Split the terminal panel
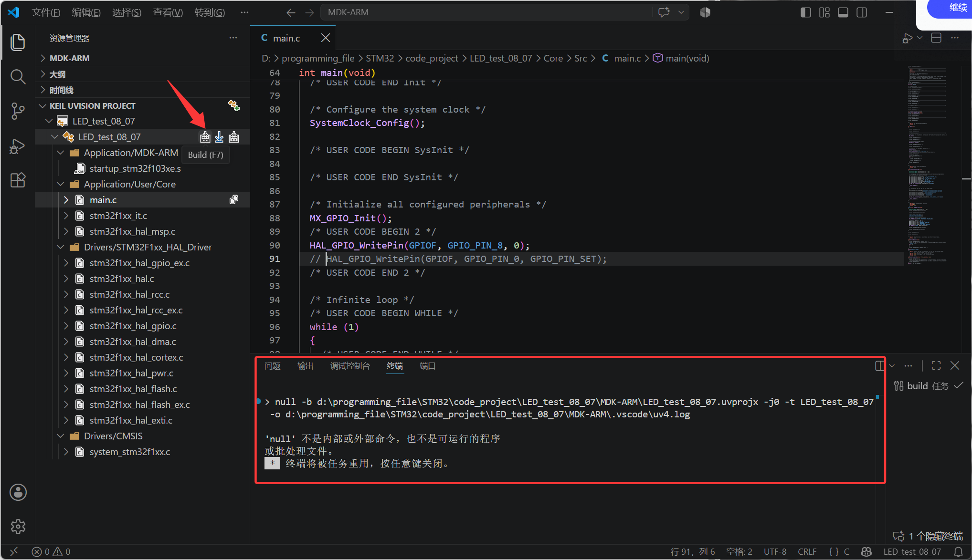972x560 pixels. pyautogui.click(x=879, y=366)
